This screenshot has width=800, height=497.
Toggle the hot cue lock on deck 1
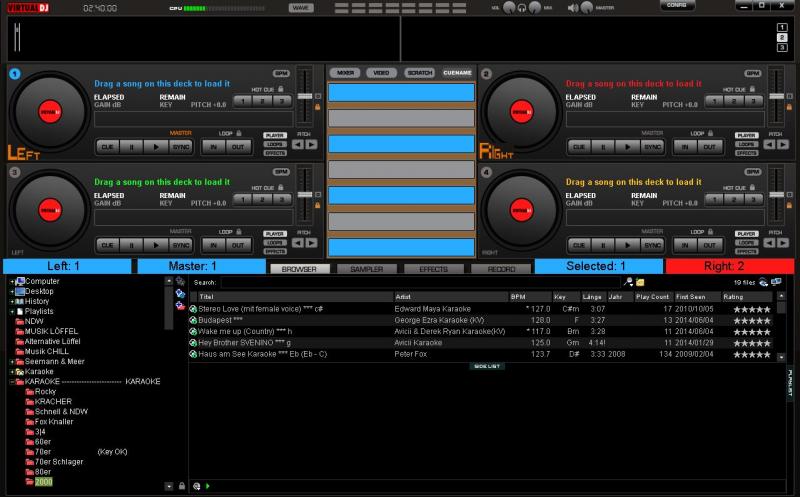pyautogui.click(x=280, y=89)
